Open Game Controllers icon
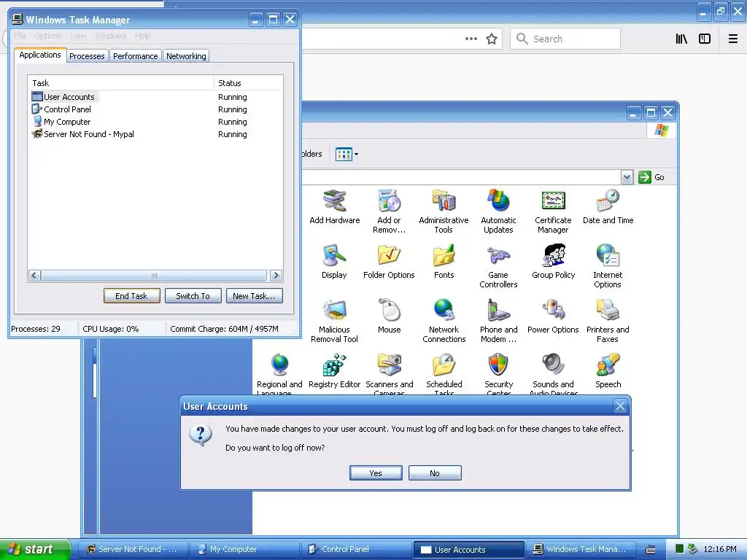The height and width of the screenshot is (560, 747). (x=498, y=266)
